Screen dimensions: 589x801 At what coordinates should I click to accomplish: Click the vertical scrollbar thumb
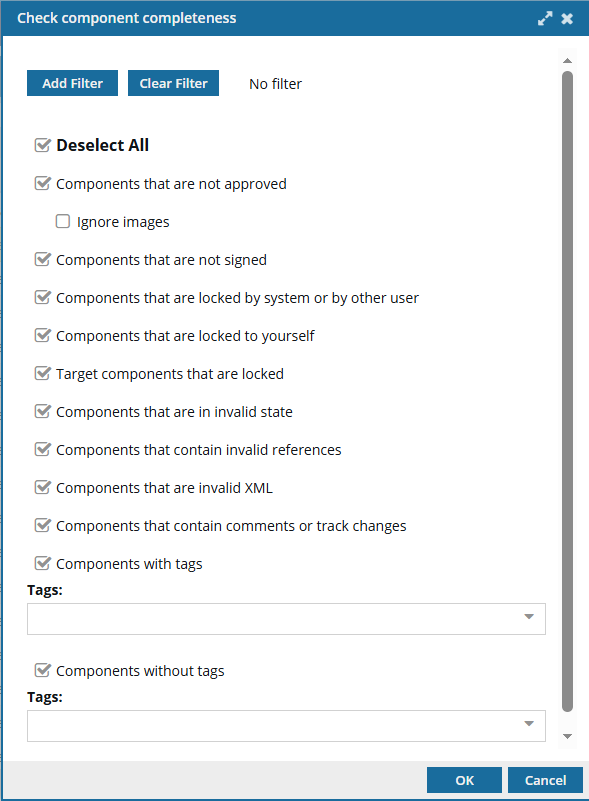click(x=567, y=391)
